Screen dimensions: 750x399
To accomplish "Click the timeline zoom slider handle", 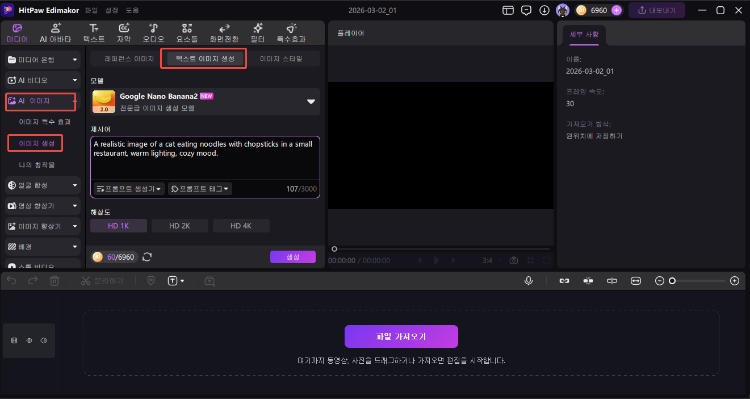I will 672,281.
